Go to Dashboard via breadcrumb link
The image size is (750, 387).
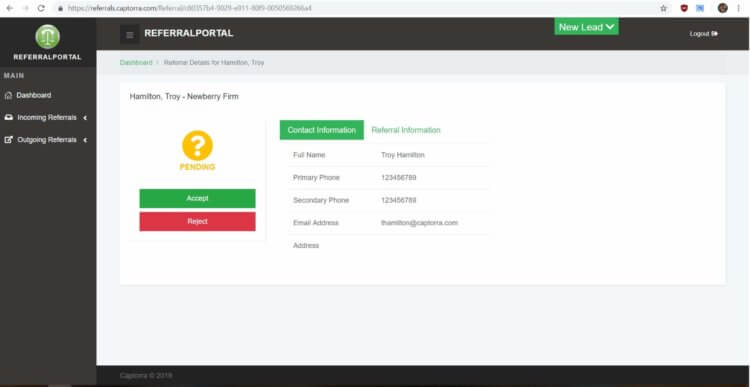click(136, 63)
